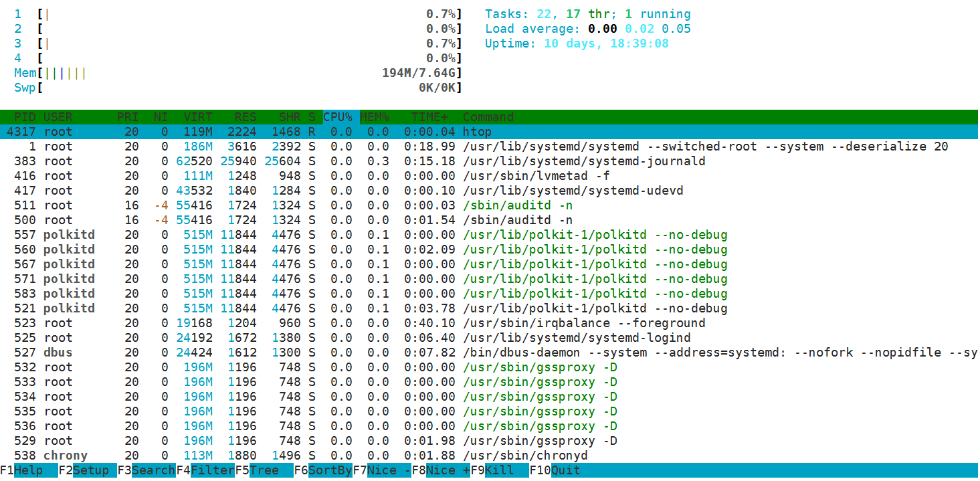Select auditd row with PID 511
The width and height of the screenshot is (980, 481).
pyautogui.click(x=489, y=205)
